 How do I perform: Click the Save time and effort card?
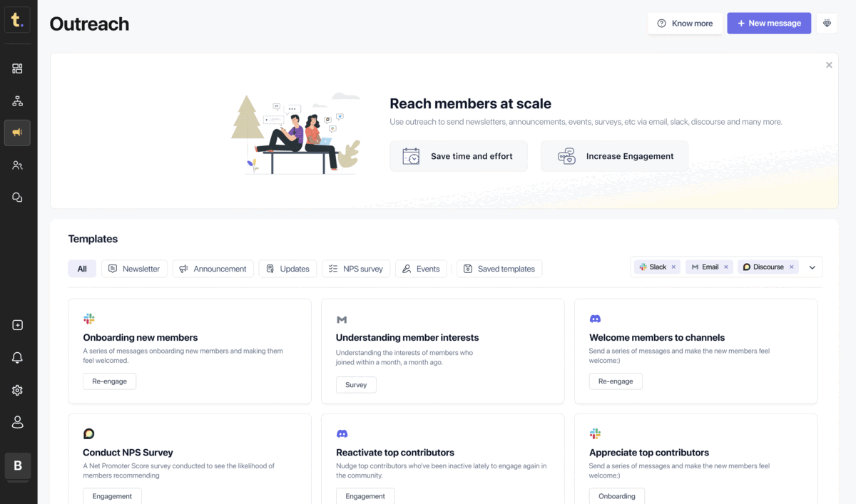point(459,156)
